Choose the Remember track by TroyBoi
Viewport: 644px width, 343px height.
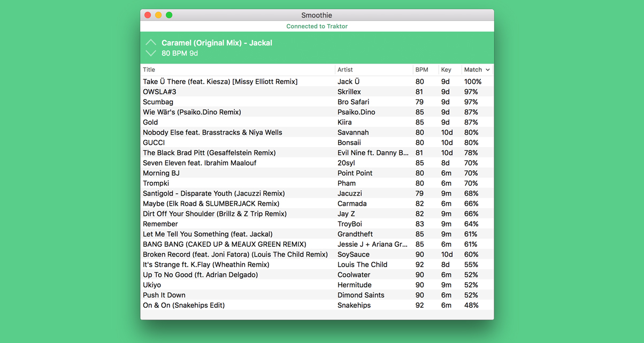tap(317, 224)
